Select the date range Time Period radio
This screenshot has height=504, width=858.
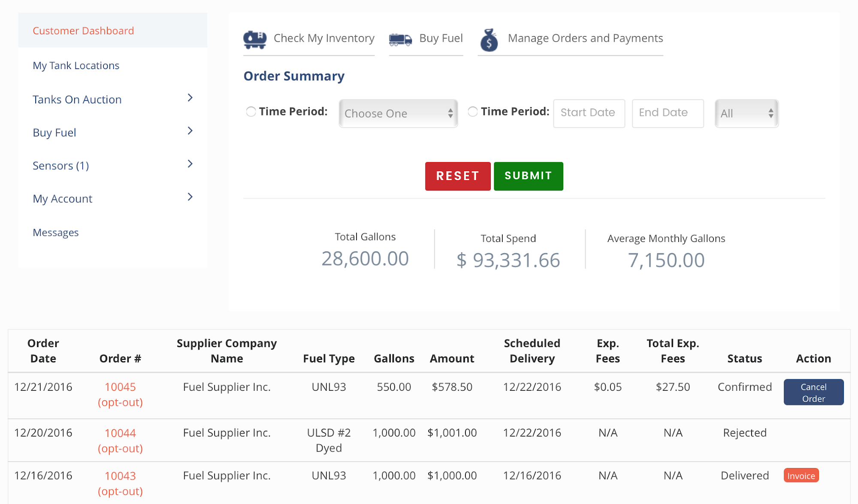[x=473, y=112]
